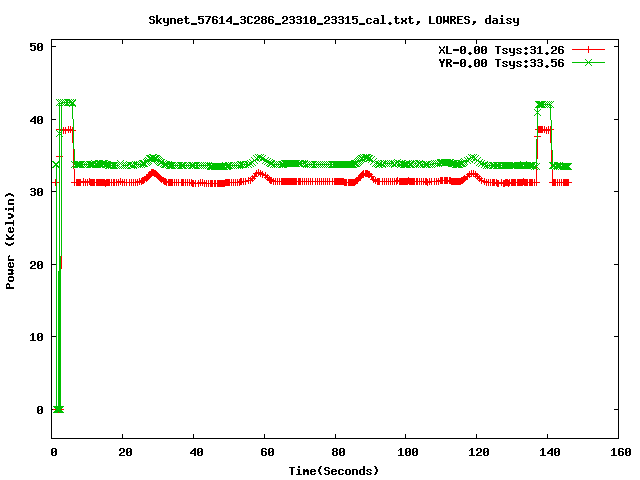Click the red curve peak near 28 seconds

coord(153,174)
